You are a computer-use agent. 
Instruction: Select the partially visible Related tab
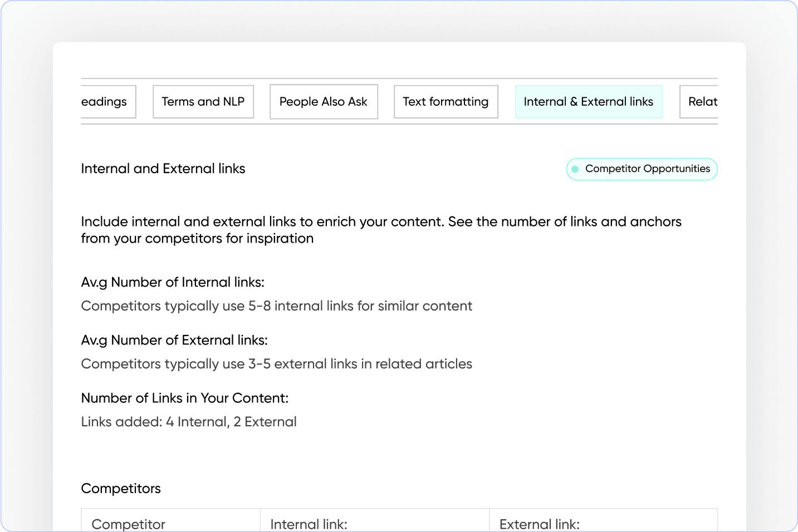[x=704, y=102]
